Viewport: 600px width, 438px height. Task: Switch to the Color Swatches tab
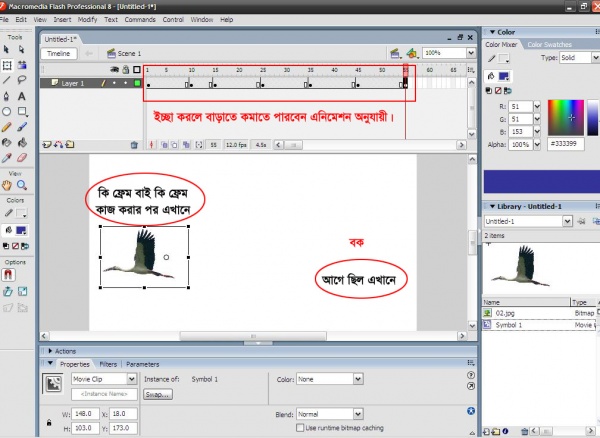click(549, 45)
